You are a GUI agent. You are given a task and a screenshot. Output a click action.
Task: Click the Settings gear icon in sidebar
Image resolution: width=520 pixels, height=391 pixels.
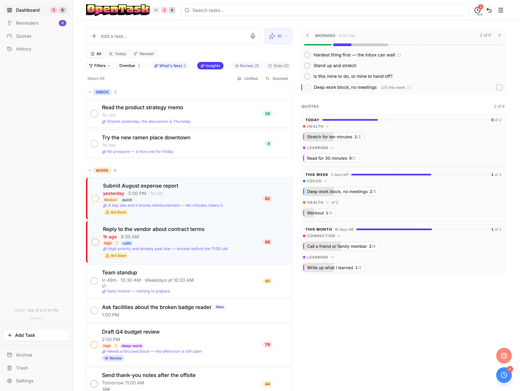pos(9,381)
